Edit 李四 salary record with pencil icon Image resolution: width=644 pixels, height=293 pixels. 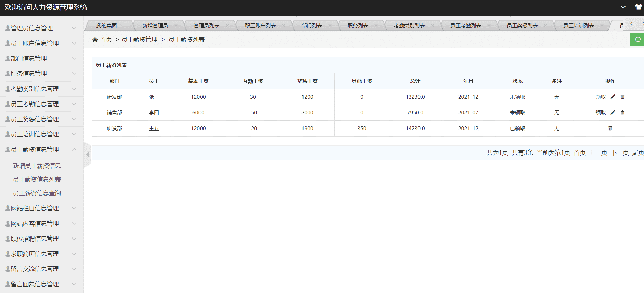(x=613, y=112)
